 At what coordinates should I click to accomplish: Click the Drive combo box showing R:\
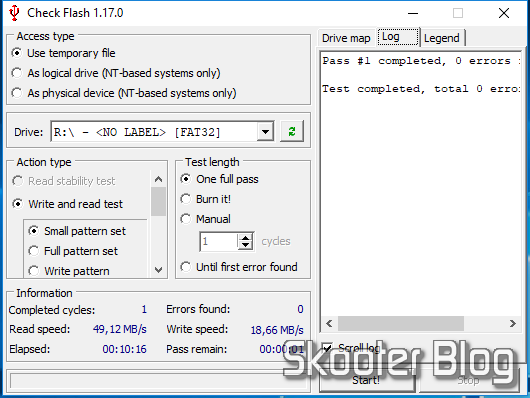click(162, 132)
